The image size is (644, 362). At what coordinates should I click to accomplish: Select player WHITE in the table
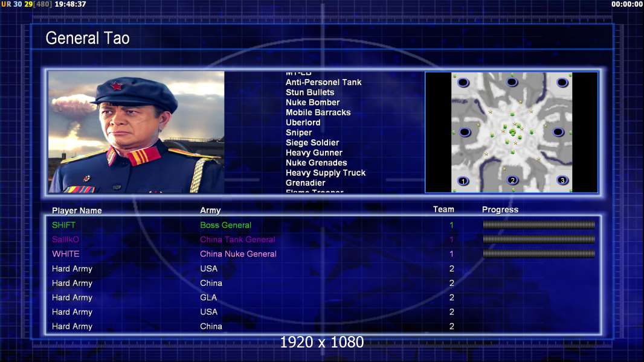(66, 254)
